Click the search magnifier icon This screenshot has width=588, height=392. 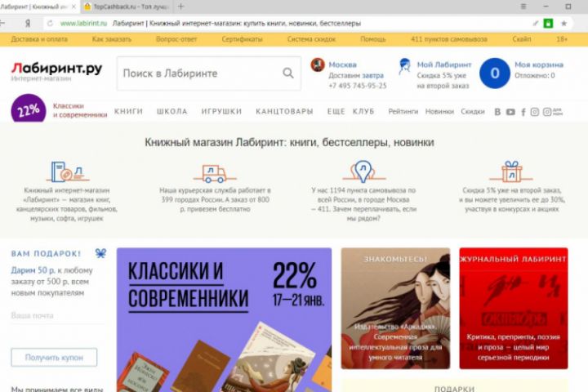288,73
